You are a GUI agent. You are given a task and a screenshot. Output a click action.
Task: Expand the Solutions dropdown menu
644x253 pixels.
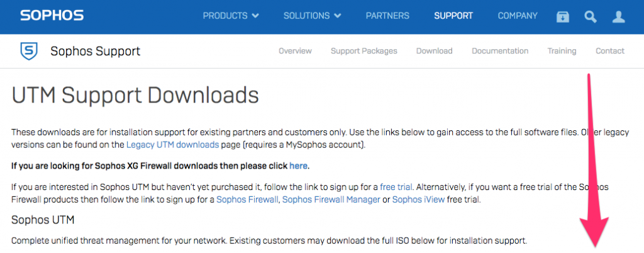pos(312,16)
